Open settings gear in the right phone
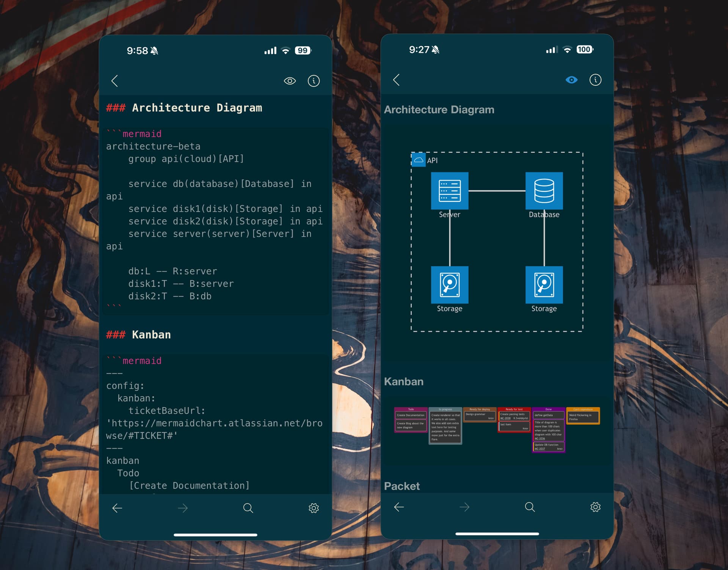Viewport: 728px width, 570px height. (x=595, y=507)
